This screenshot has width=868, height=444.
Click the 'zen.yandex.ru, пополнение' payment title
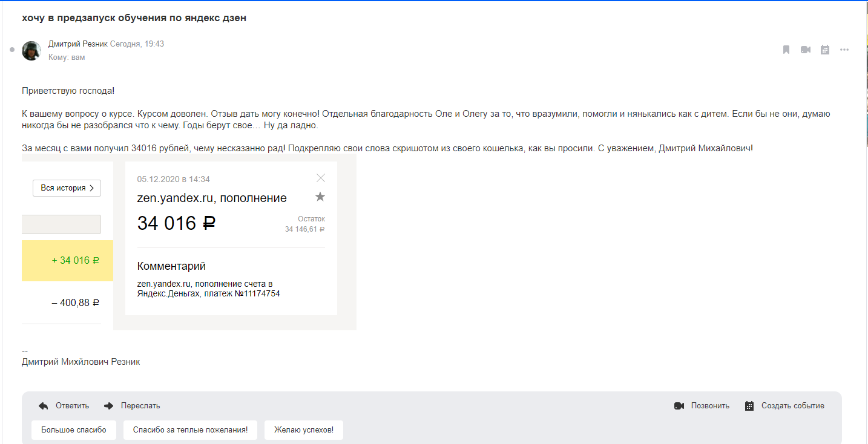(212, 198)
